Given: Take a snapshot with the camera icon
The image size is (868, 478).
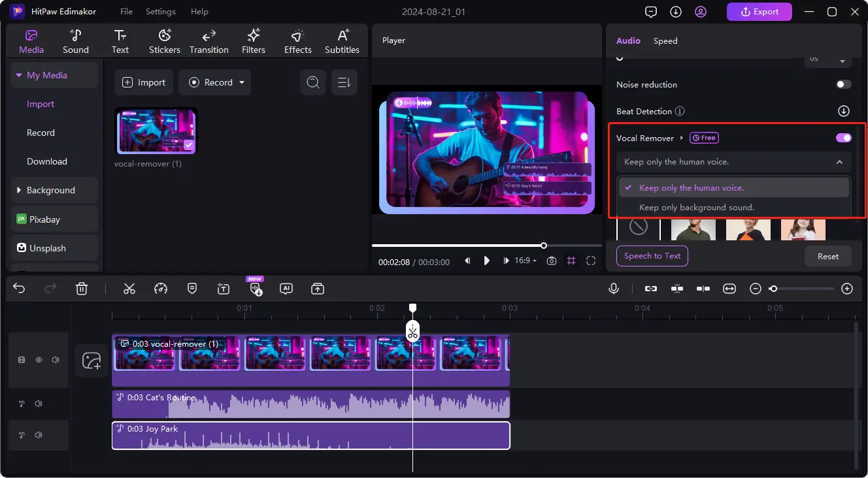Looking at the screenshot, I should (x=552, y=261).
